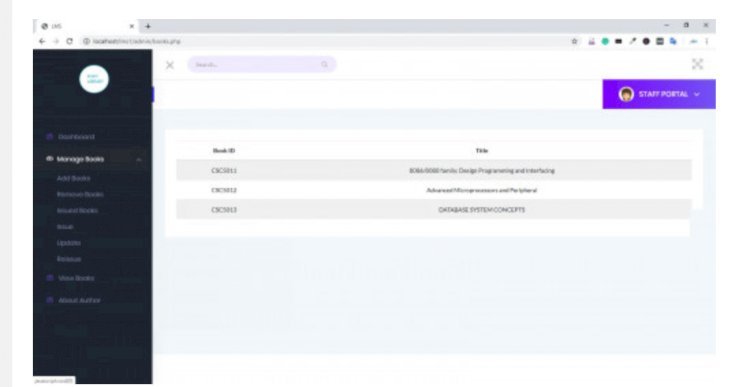
Task: Toggle fullscreen with the expand icon
Action: click(697, 64)
